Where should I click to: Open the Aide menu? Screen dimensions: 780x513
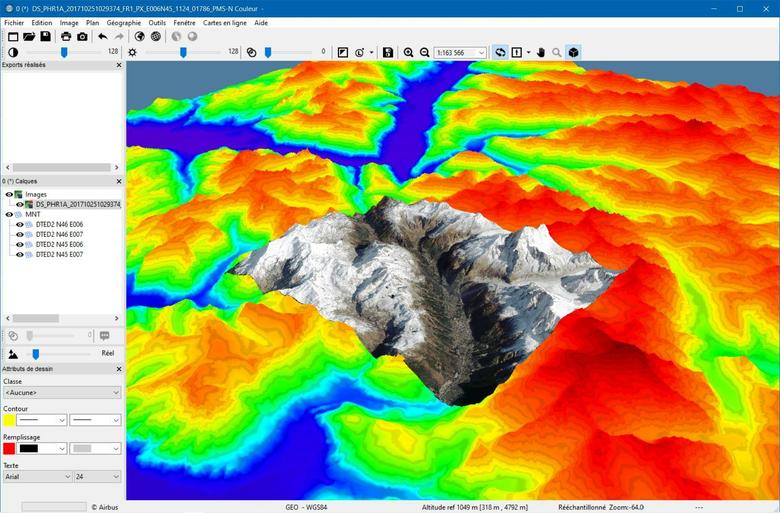[x=261, y=23]
